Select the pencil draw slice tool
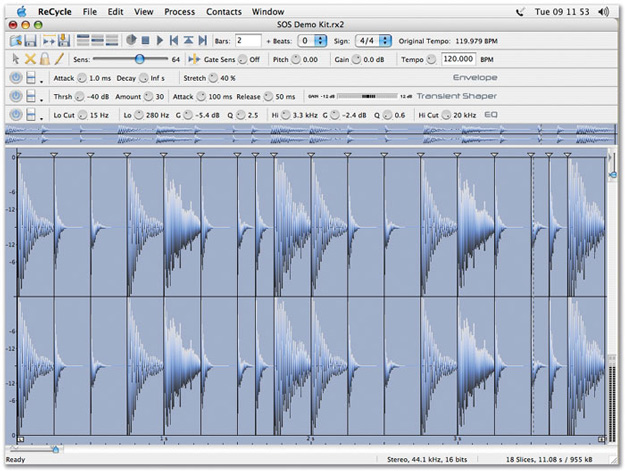The height and width of the screenshot is (471, 625). pos(59,59)
